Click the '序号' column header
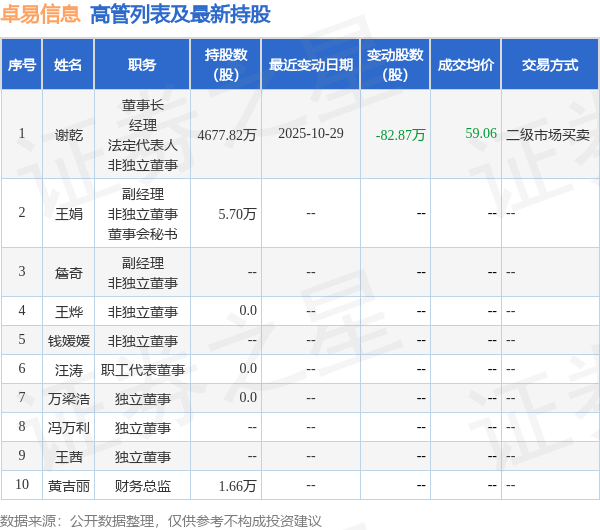600x530 pixels. tap(22, 65)
